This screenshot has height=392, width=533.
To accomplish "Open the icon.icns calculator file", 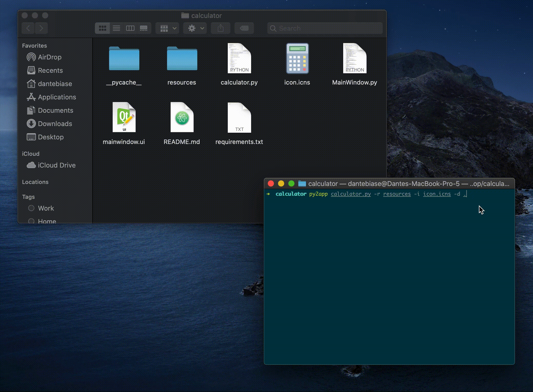I will [x=297, y=59].
